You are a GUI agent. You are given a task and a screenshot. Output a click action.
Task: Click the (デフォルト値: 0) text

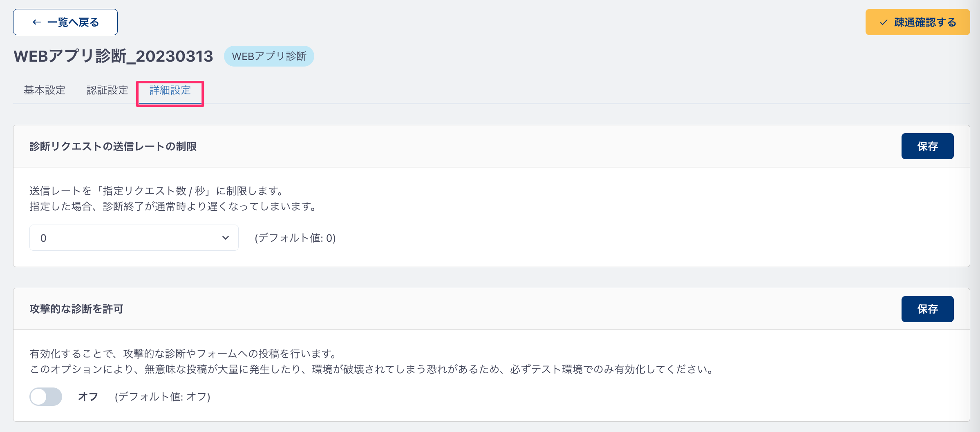point(295,238)
